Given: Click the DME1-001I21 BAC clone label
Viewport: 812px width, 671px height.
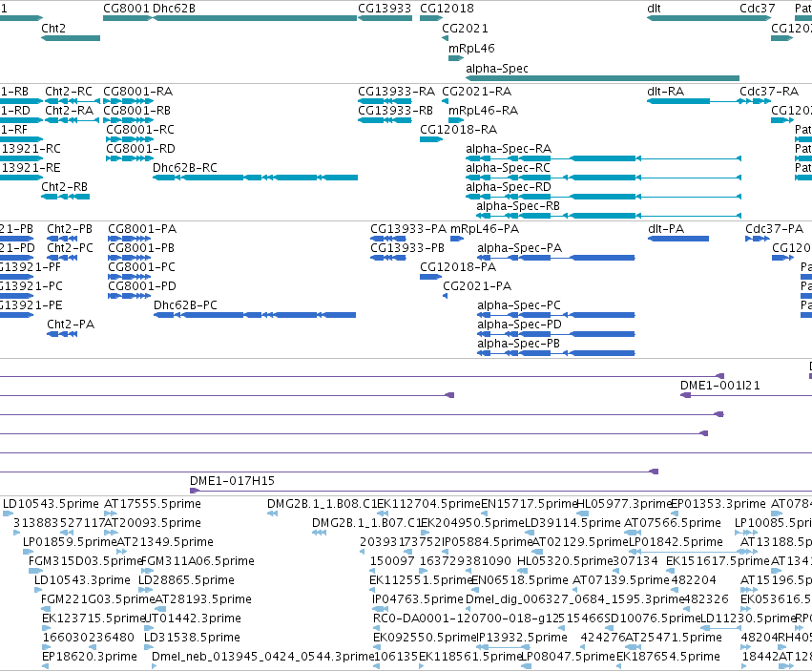Looking at the screenshot, I should point(719,386).
